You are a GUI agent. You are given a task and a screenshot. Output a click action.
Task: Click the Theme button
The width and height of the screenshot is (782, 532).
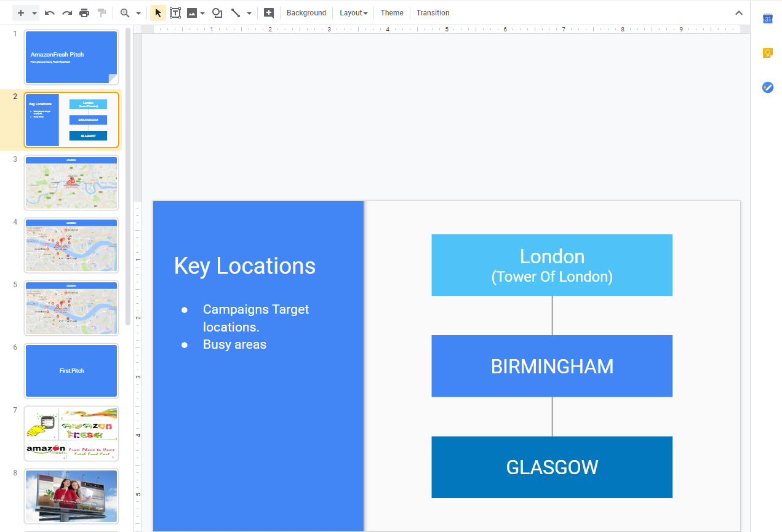[x=392, y=13]
